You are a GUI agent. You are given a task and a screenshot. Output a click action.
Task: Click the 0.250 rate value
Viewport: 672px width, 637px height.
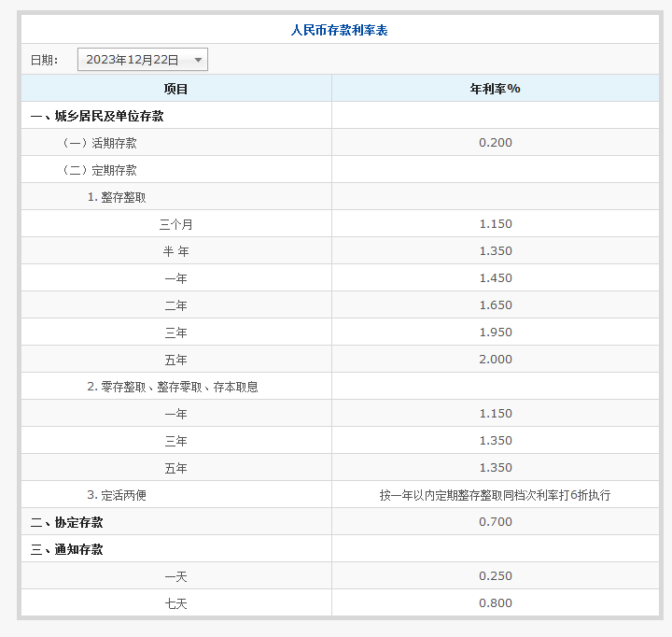click(496, 576)
